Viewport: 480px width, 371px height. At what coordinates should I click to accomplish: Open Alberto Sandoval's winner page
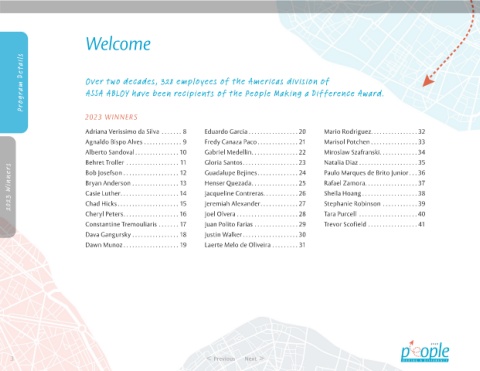point(136,152)
